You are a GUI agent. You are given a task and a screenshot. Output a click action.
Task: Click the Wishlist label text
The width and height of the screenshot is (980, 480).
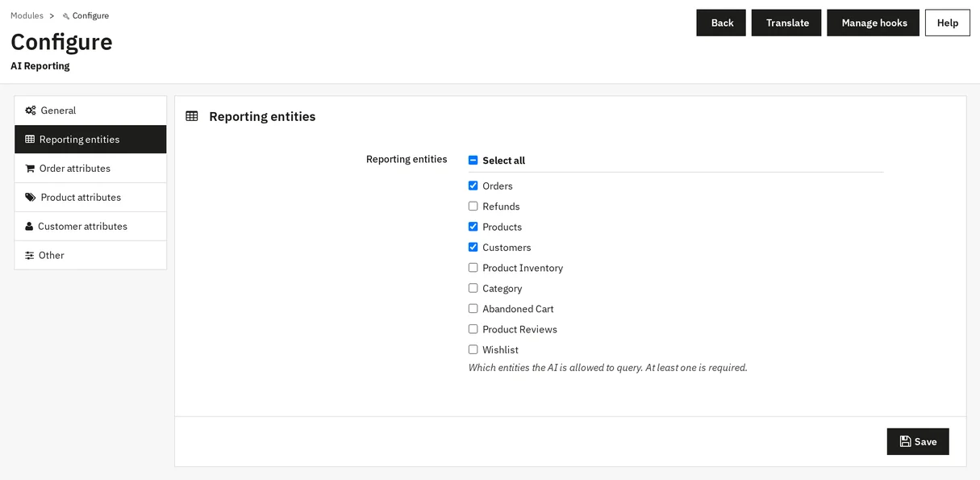coord(500,350)
